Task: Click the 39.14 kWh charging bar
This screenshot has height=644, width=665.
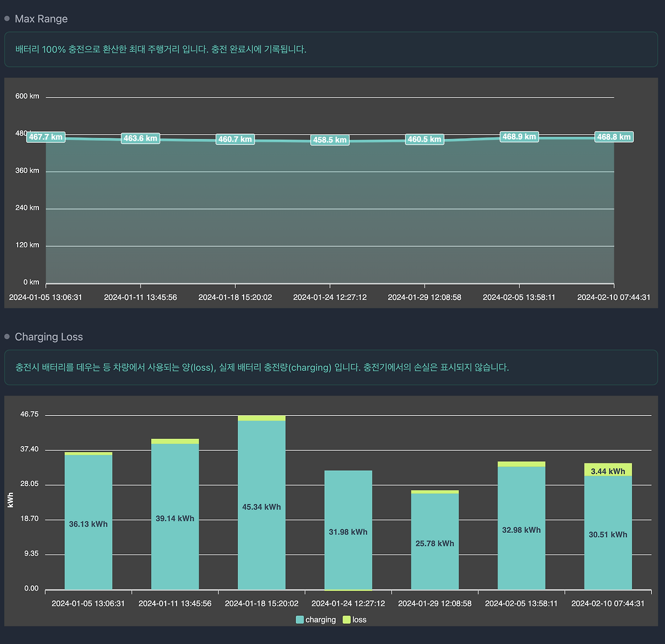Action: pos(175,517)
